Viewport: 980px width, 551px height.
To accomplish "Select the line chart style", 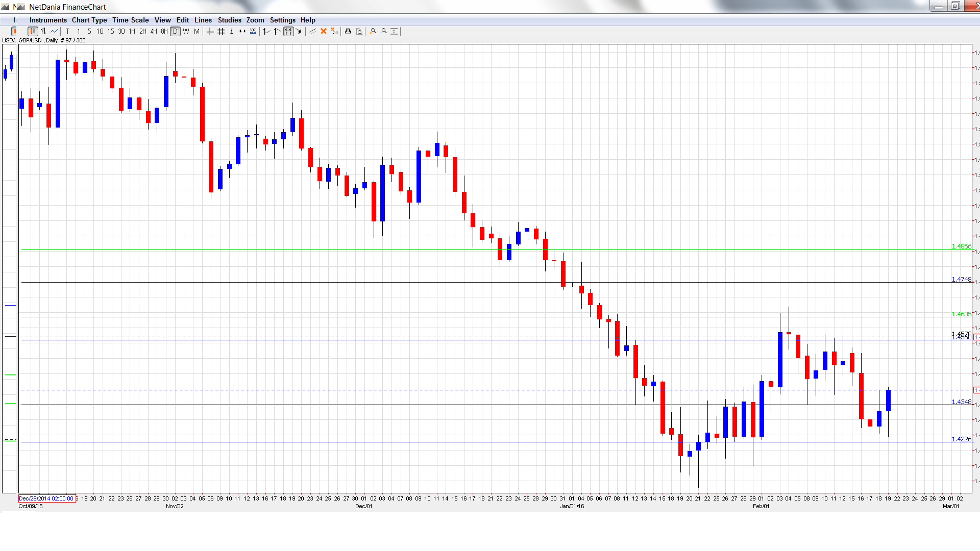I will click(x=54, y=31).
